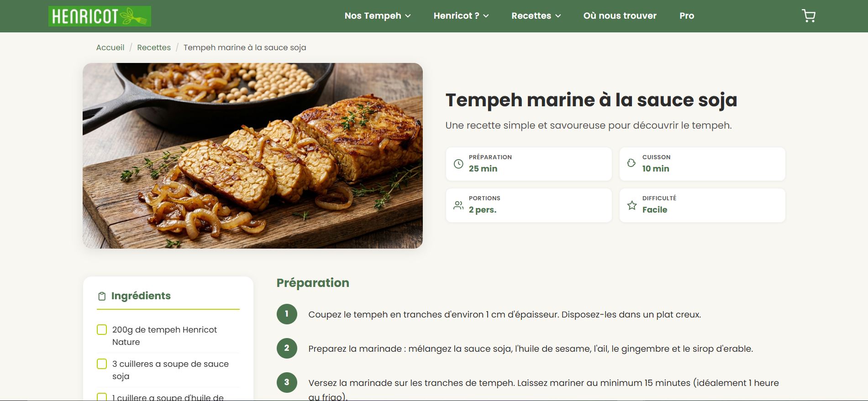This screenshot has width=868, height=401.
Task: Tick the 3 cuilleres a soupe de sauce soja checkbox
Action: (x=102, y=364)
